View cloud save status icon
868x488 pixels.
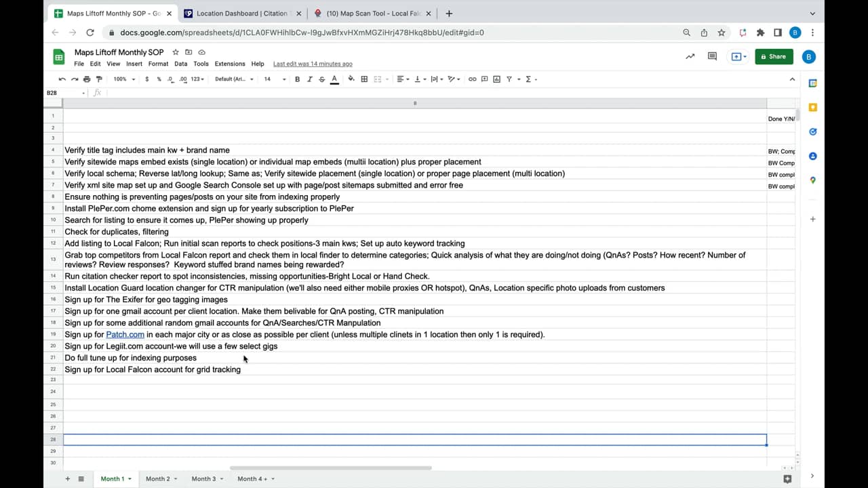(201, 52)
